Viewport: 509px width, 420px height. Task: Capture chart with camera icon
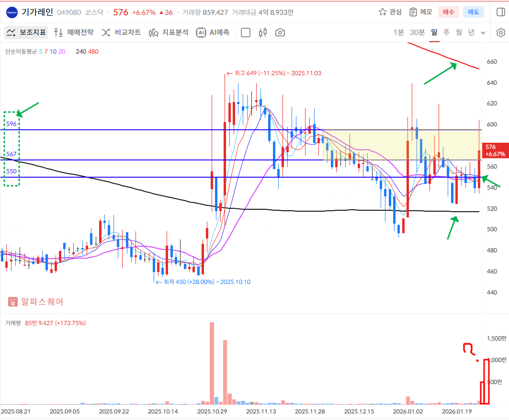point(280,33)
